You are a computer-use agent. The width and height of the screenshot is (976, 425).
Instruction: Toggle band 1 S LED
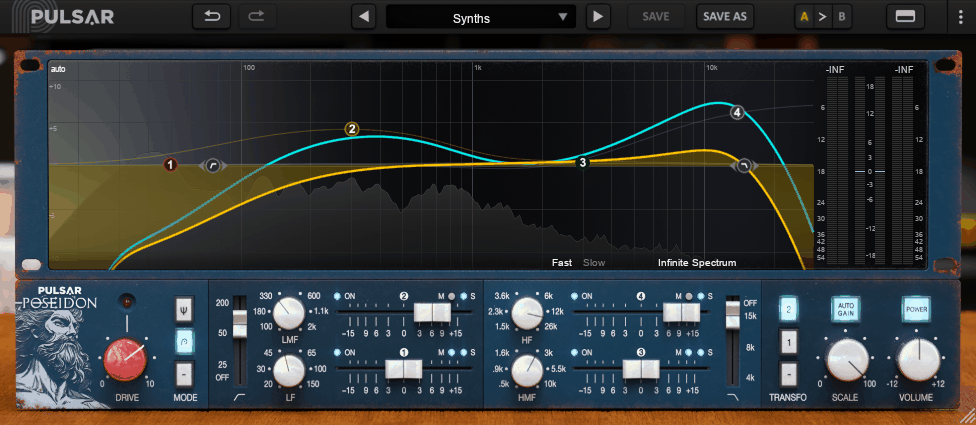point(464,352)
